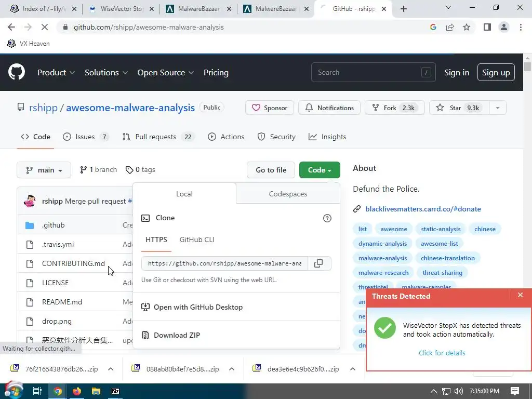532x399 pixels.
Task: Open the Security tab
Action: tap(276, 137)
